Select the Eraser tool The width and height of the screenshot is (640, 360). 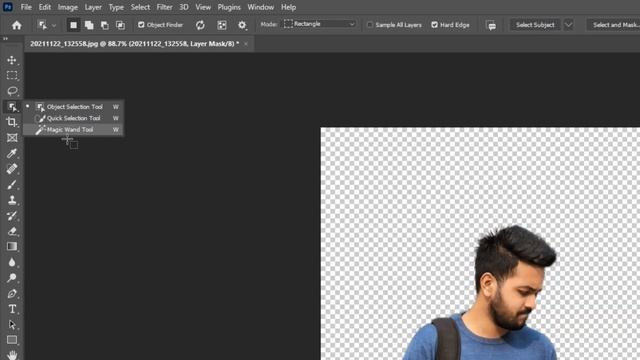coord(12,231)
